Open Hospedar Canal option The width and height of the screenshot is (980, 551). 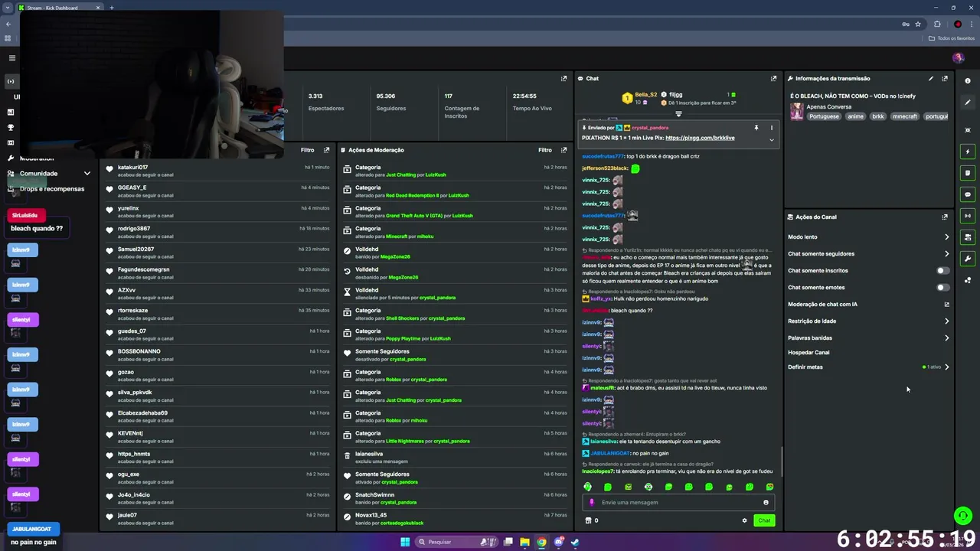pyautogui.click(x=808, y=353)
